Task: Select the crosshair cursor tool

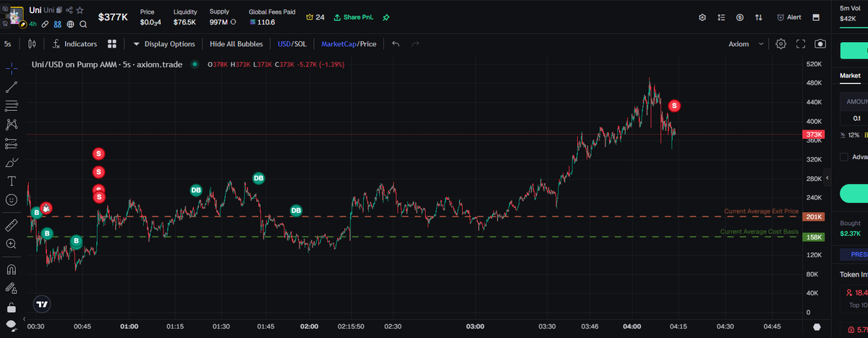Action: tap(12, 69)
